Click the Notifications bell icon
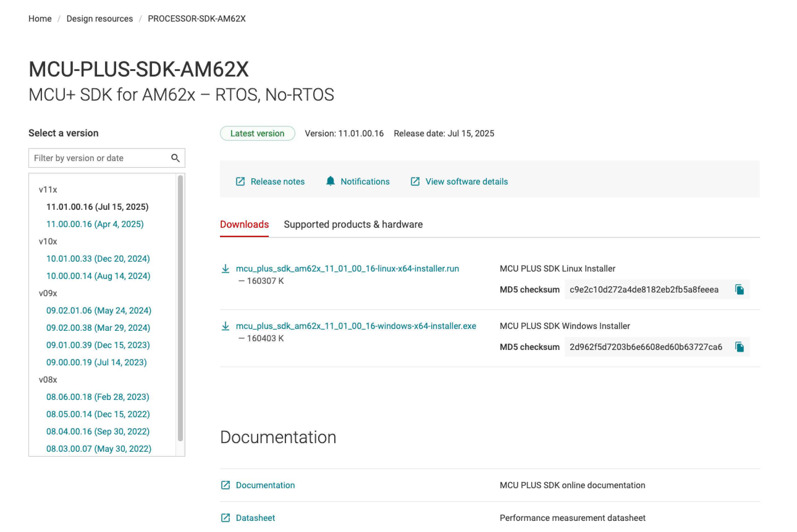797x532 pixels. coord(330,181)
